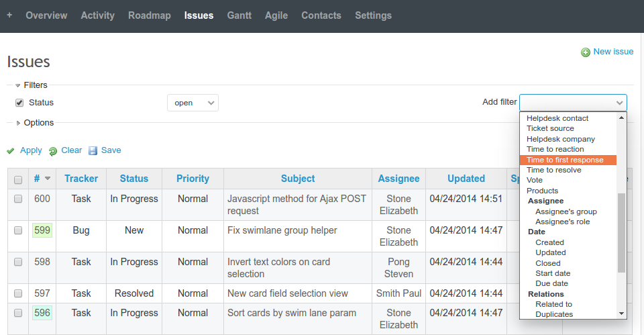
Task: Switch to the Agile tab
Action: pos(276,15)
